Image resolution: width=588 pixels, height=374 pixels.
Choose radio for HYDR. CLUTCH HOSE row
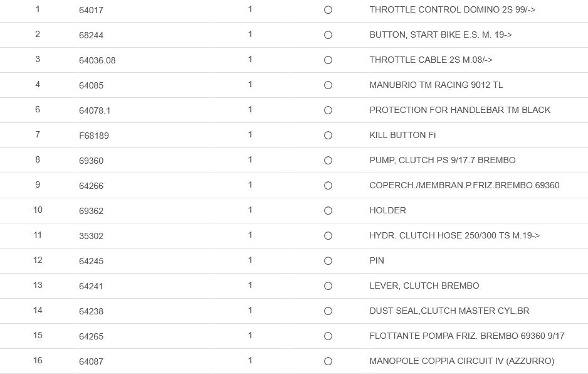(x=328, y=236)
